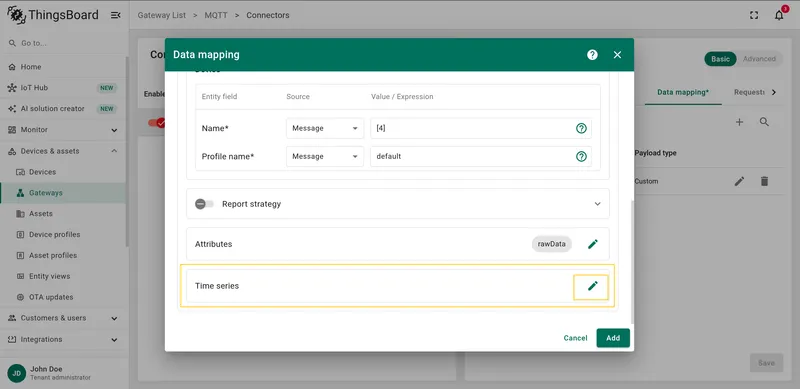The height and width of the screenshot is (389, 800).
Task: Open Device profiles in the sidebar
Action: point(62,235)
